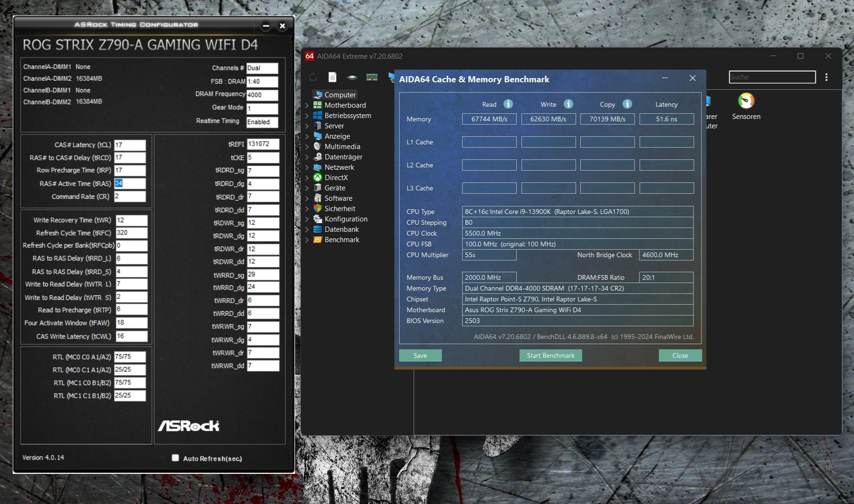The width and height of the screenshot is (854, 504).
Task: Click the Suche search field
Action: coord(772,77)
